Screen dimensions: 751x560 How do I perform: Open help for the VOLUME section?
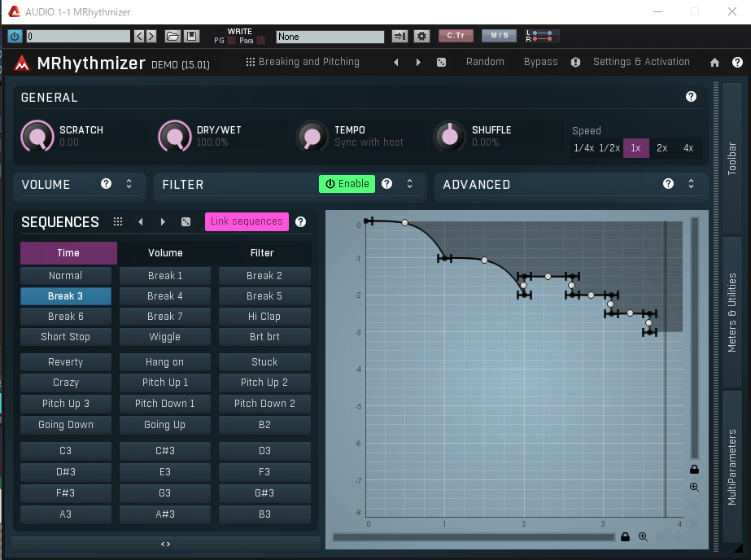107,184
